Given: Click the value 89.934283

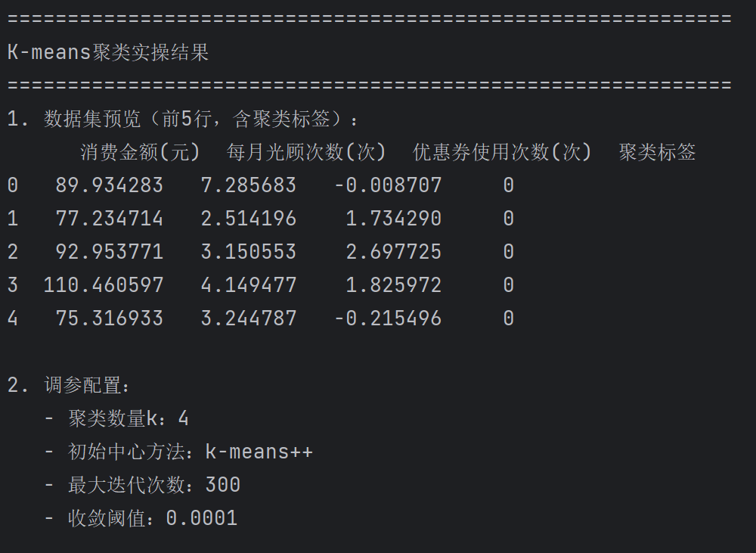Looking at the screenshot, I should [x=110, y=185].
